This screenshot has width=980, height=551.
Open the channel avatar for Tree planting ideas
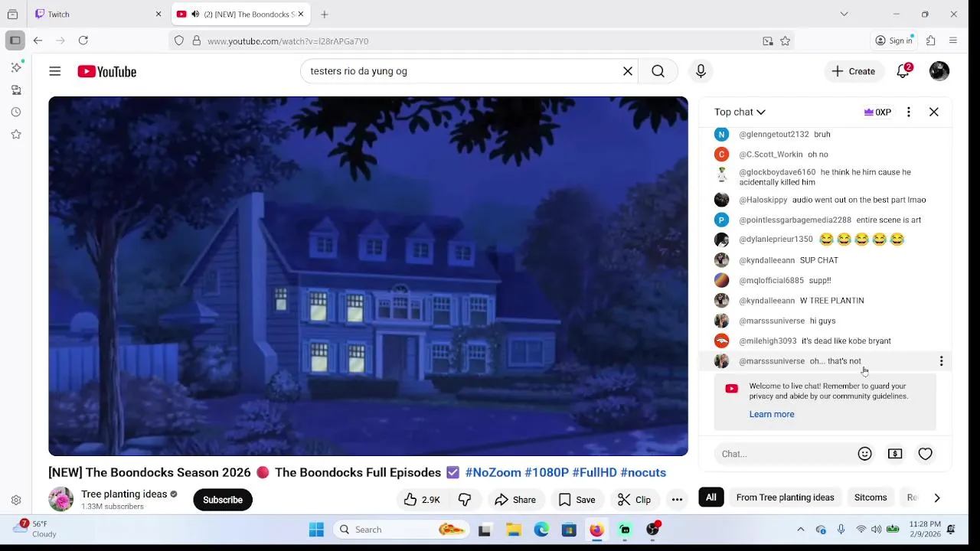point(60,500)
